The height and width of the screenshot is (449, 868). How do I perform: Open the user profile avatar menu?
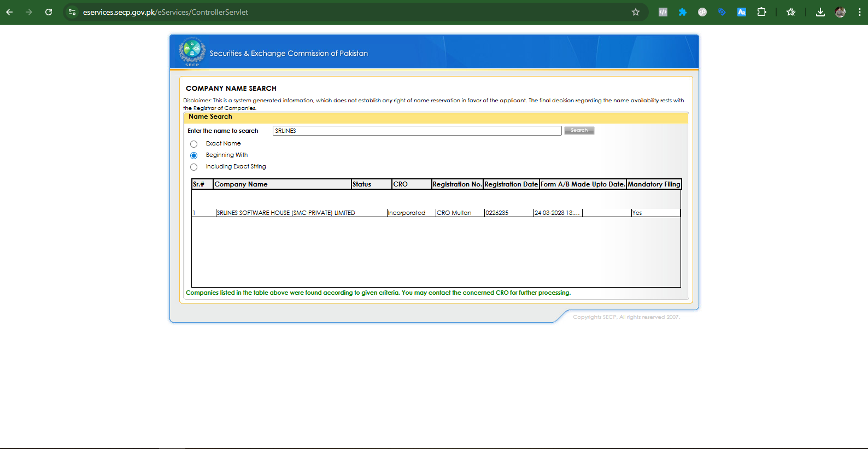840,12
